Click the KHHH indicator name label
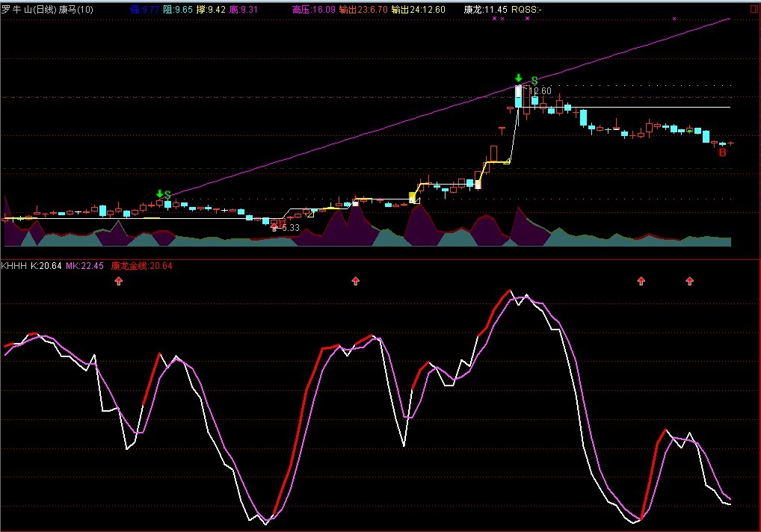This screenshot has height=532, width=761. pyautogui.click(x=14, y=265)
